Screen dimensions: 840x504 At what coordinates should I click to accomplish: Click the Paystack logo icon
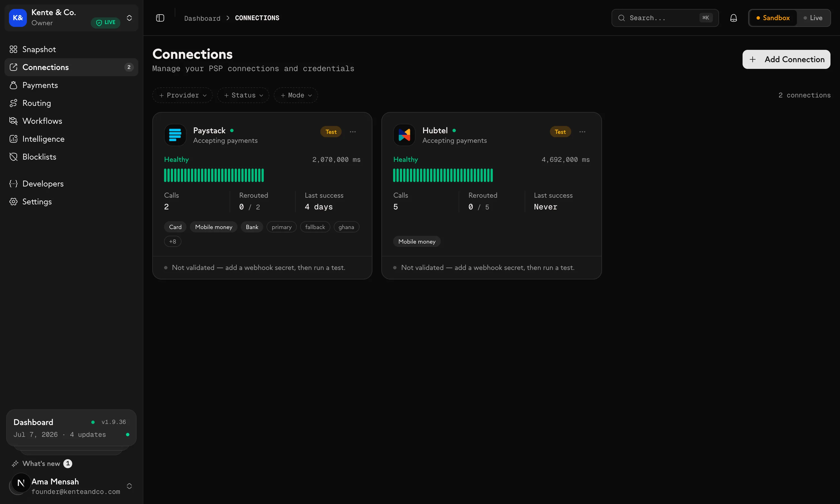pos(175,135)
